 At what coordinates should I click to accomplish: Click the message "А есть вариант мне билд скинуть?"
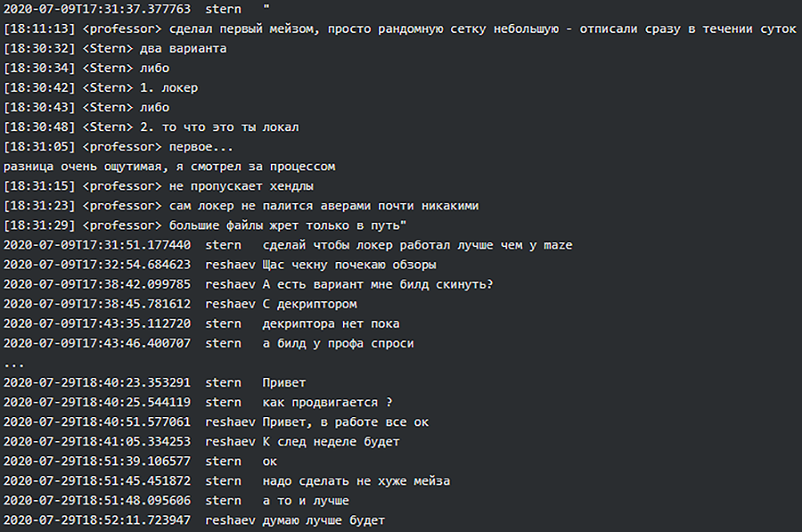point(378,284)
